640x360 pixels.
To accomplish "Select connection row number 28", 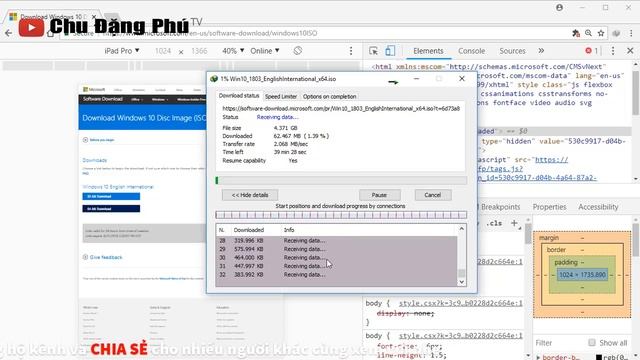I will click(x=336, y=240).
